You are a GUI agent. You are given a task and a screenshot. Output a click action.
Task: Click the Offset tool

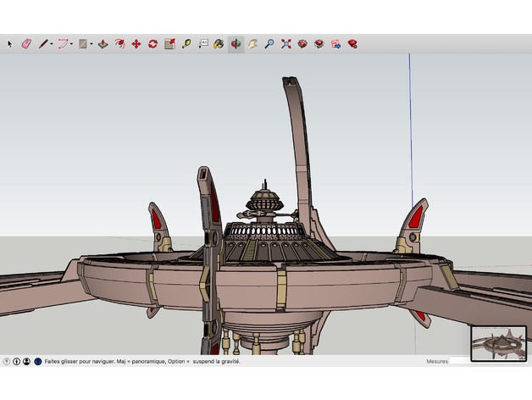[x=119, y=43]
